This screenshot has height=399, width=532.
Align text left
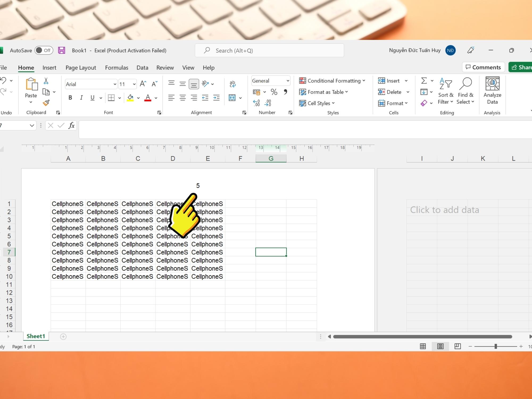(171, 98)
